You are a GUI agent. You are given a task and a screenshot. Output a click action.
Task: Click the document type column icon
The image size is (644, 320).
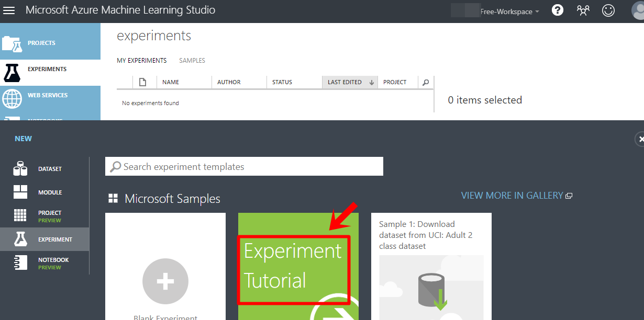[143, 82]
